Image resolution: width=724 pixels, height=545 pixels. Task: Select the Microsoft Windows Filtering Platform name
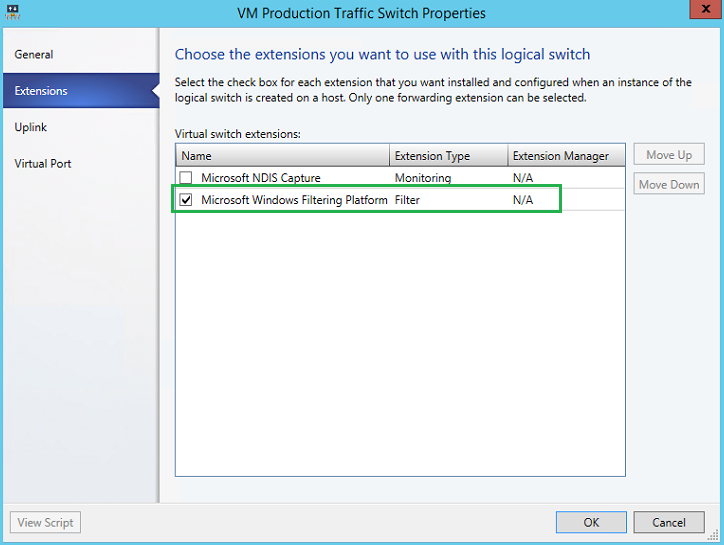[x=294, y=200]
